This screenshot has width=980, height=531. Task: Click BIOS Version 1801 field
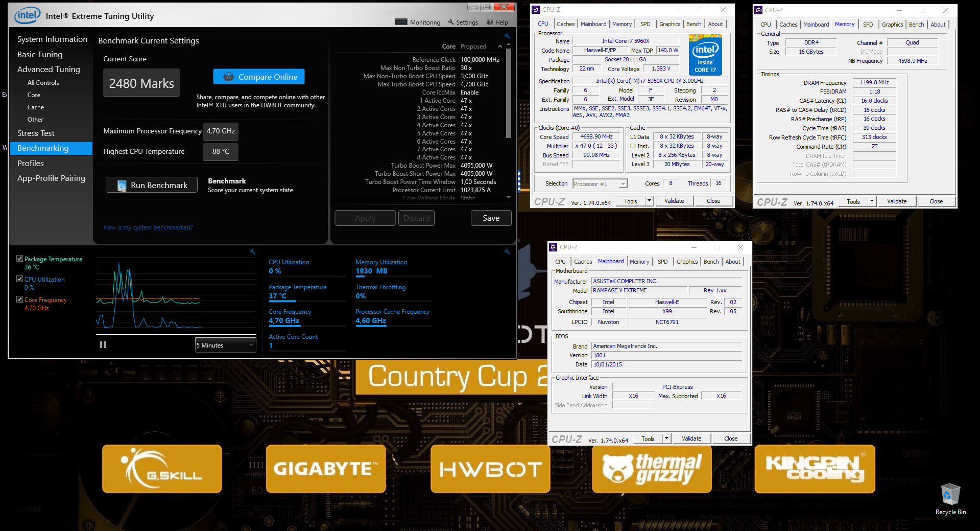[667, 356]
